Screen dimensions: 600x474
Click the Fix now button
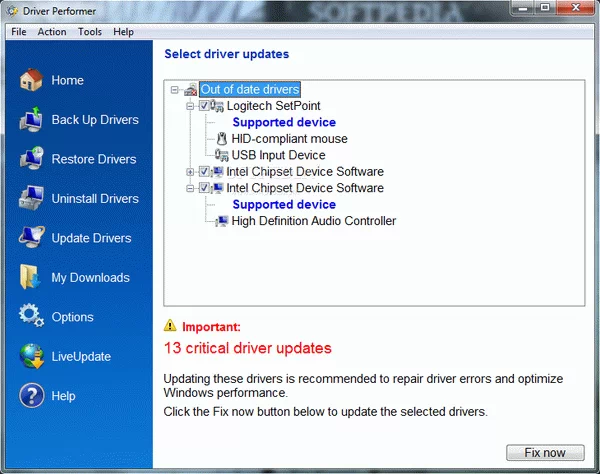point(545,453)
